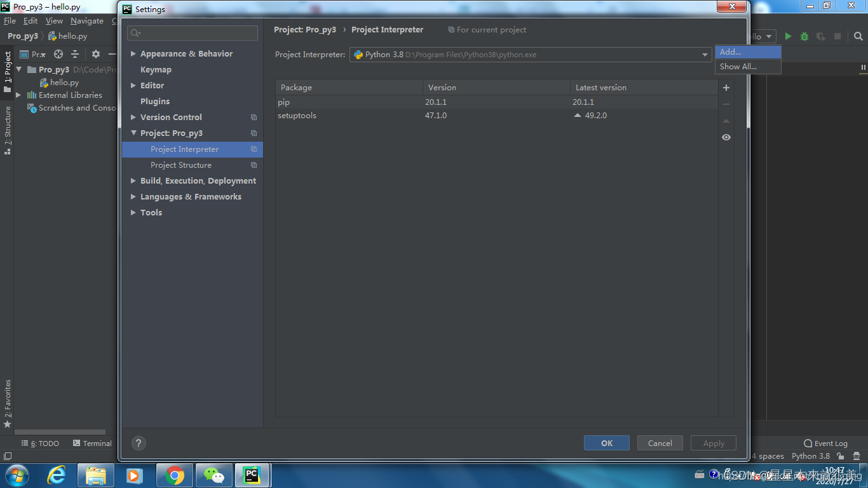
Task: Select Project Structure settings item
Action: 181,165
